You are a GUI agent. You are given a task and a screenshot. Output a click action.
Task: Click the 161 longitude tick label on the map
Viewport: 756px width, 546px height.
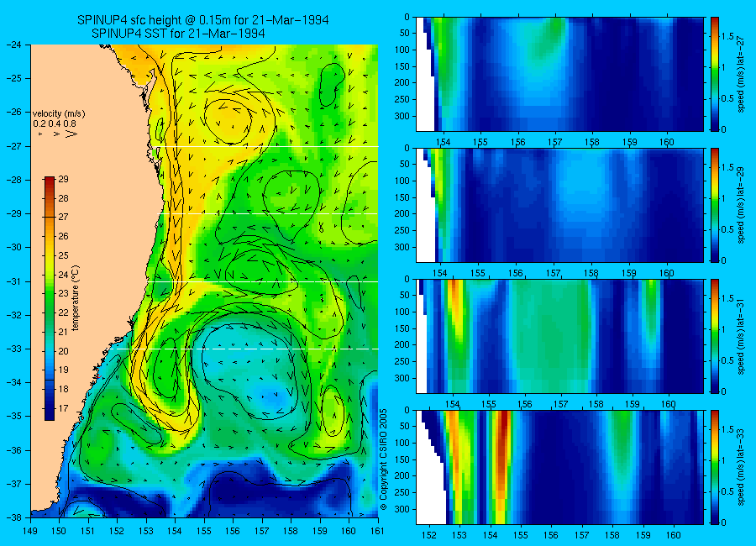tap(377, 531)
